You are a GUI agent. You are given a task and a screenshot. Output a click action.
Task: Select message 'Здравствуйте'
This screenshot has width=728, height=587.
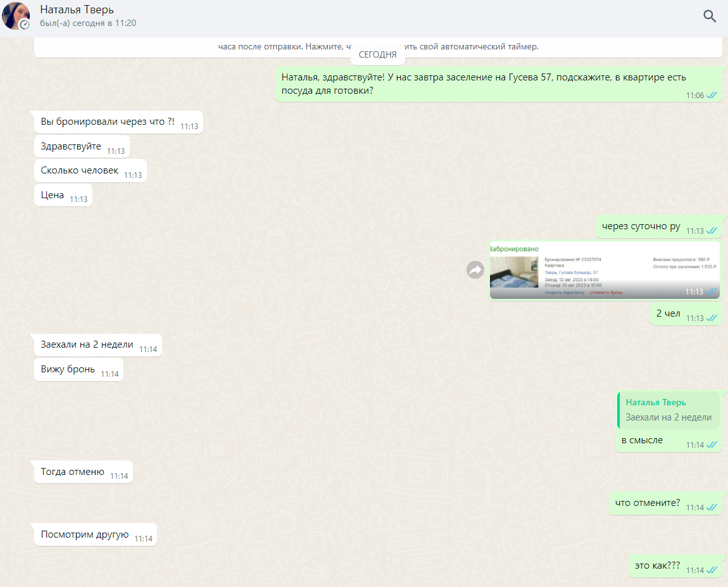pos(82,147)
